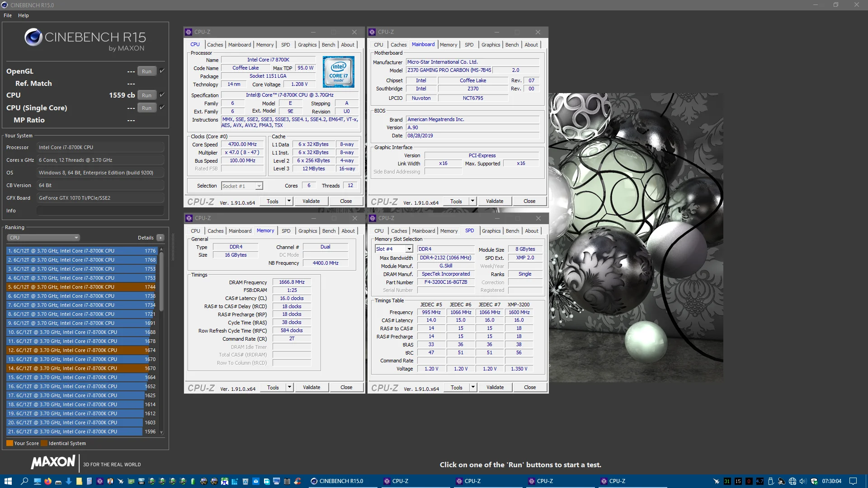Open Firefox from the taskbar

[48, 481]
